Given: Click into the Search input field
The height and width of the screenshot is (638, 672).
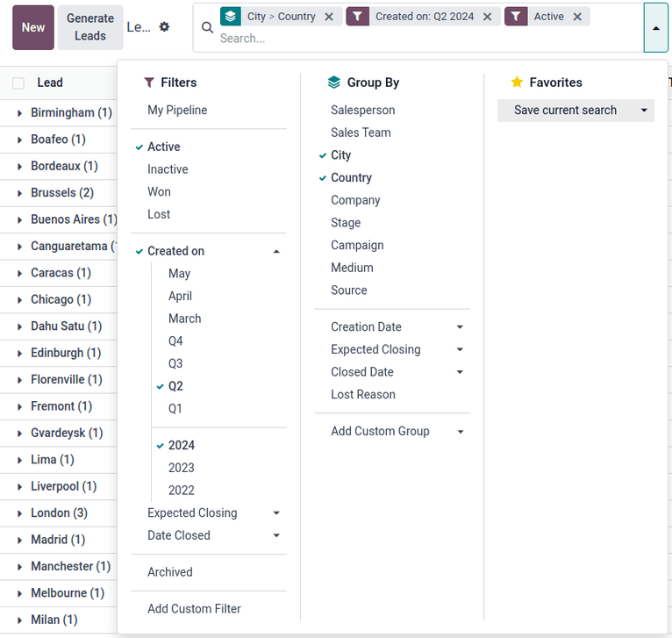Looking at the screenshot, I should tap(421, 39).
